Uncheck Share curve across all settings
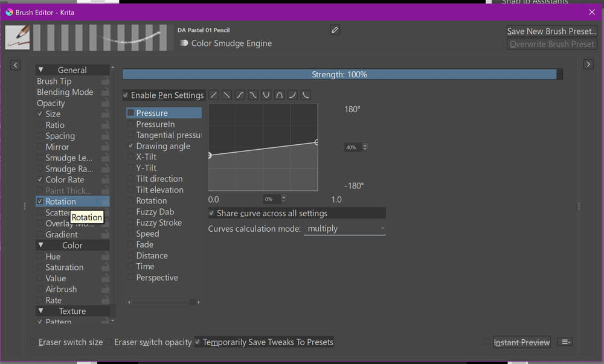604x364 pixels. point(211,213)
